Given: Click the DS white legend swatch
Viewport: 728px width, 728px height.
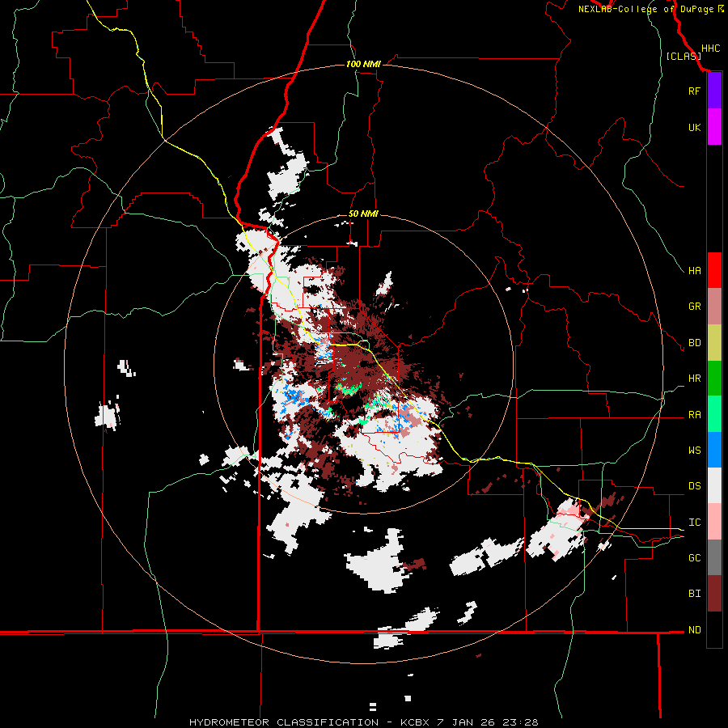Looking at the screenshot, I should [714, 485].
